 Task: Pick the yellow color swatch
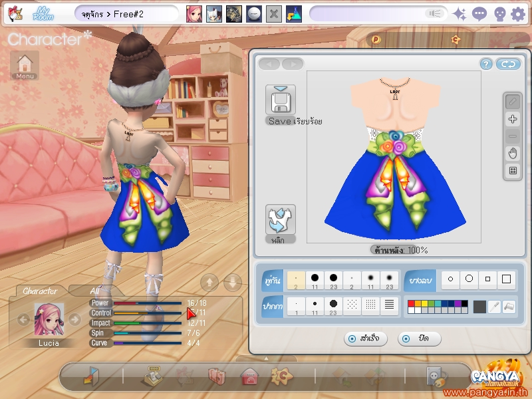tap(424, 303)
